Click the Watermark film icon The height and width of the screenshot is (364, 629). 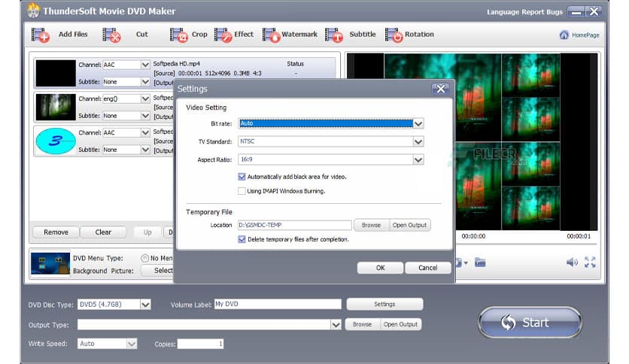click(271, 35)
